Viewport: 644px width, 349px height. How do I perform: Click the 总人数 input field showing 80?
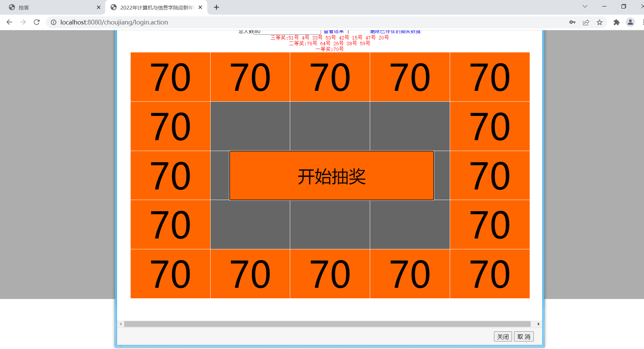pyautogui.click(x=287, y=32)
